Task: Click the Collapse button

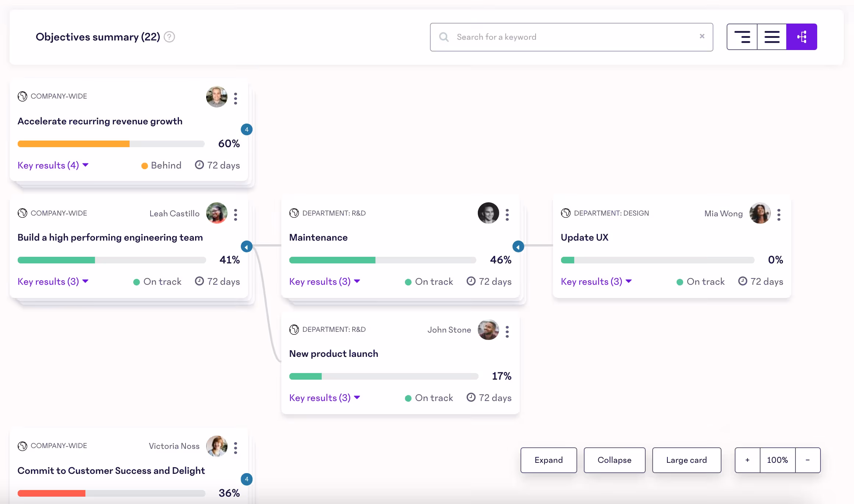Action: tap(614, 460)
